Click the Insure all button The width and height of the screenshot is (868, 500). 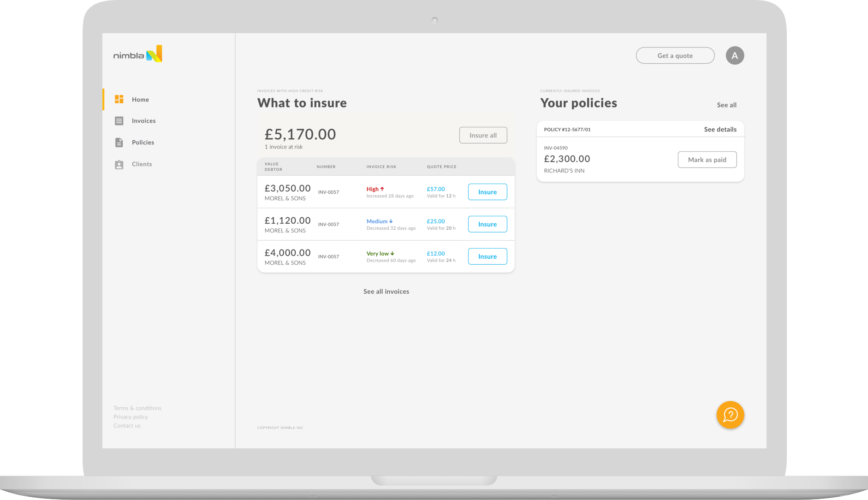pos(483,135)
